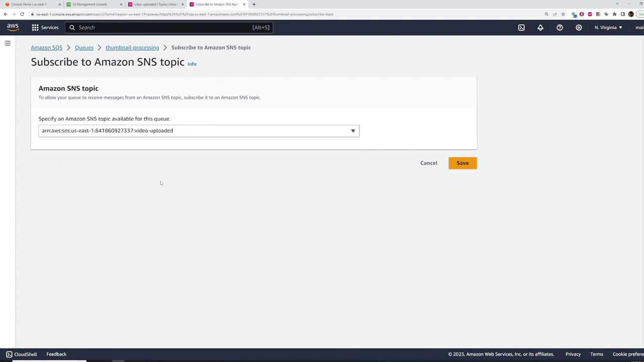Click the Save button
644x362 pixels.
(x=462, y=163)
